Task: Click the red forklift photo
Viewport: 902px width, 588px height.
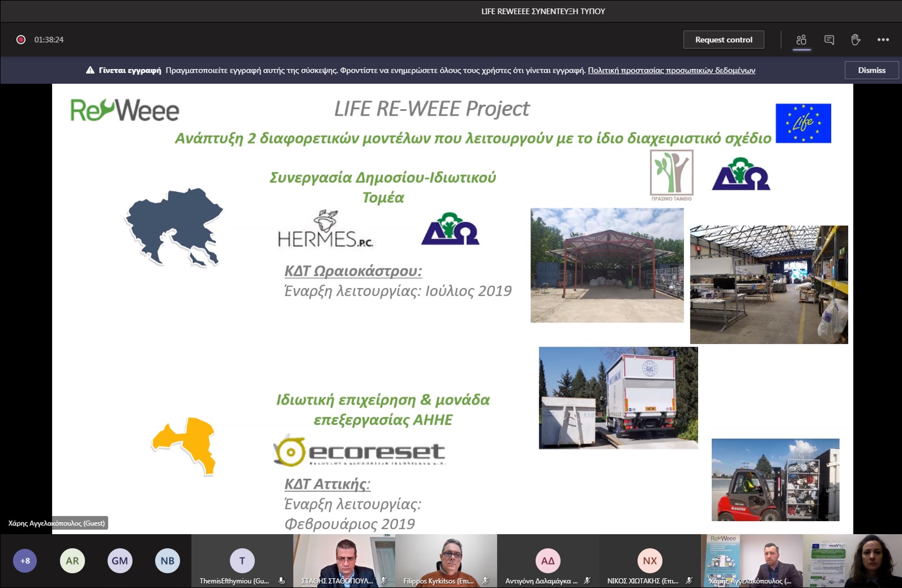Action: pyautogui.click(x=775, y=480)
